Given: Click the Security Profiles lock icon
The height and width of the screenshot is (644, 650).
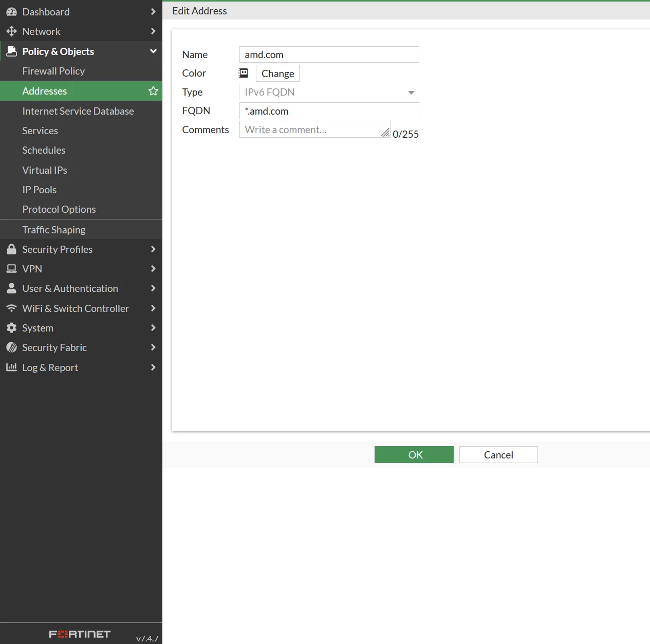Looking at the screenshot, I should click(11, 249).
